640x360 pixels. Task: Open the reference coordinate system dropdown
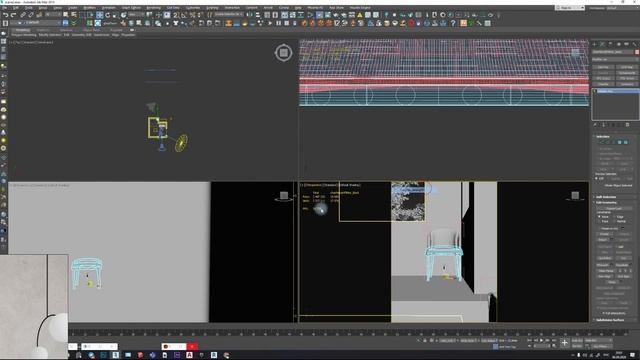pyautogui.click(x=137, y=15)
